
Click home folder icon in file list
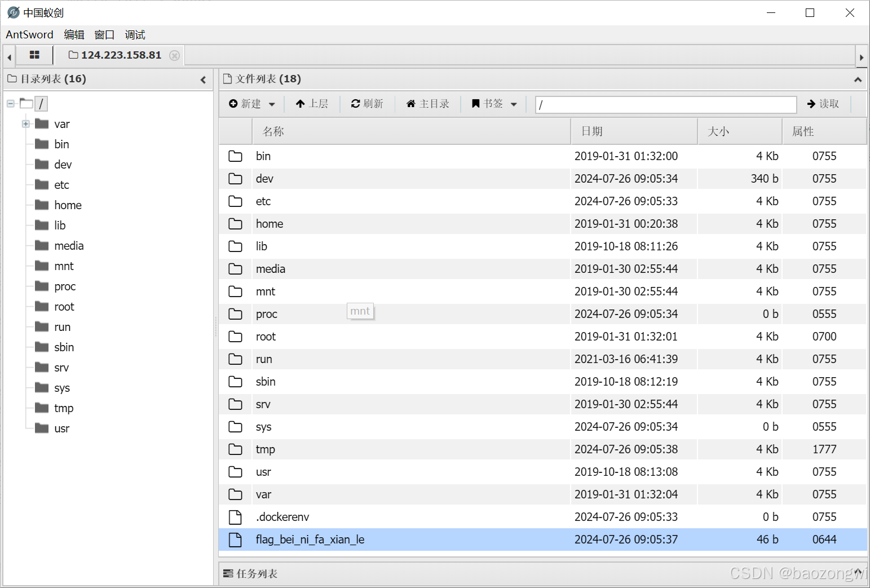[235, 224]
